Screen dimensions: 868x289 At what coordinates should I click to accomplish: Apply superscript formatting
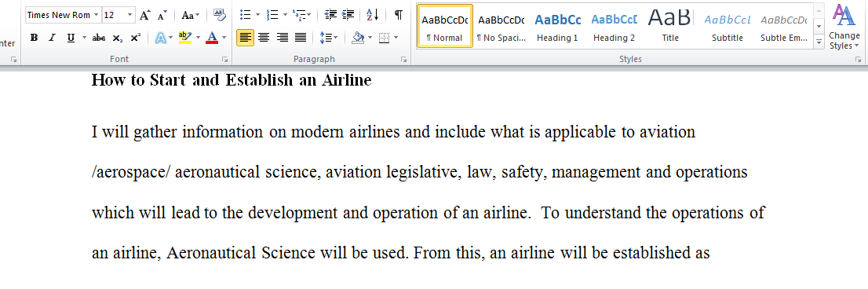pyautogui.click(x=135, y=38)
